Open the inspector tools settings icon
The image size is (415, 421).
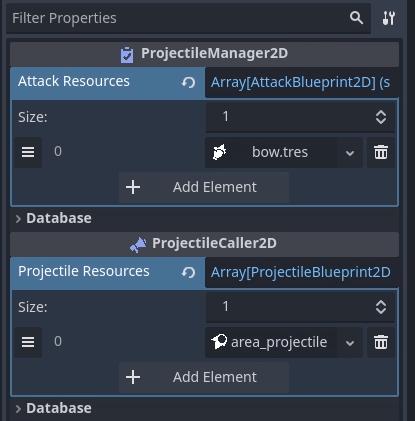(389, 18)
